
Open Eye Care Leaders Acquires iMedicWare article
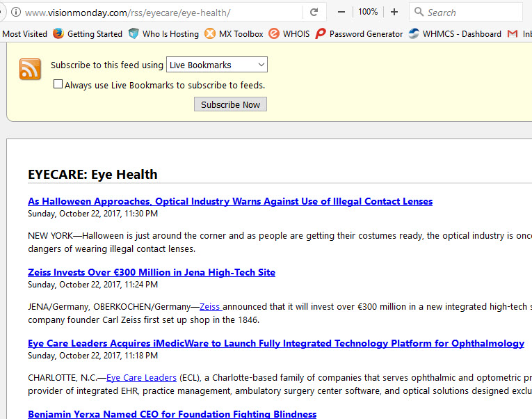tap(276, 343)
